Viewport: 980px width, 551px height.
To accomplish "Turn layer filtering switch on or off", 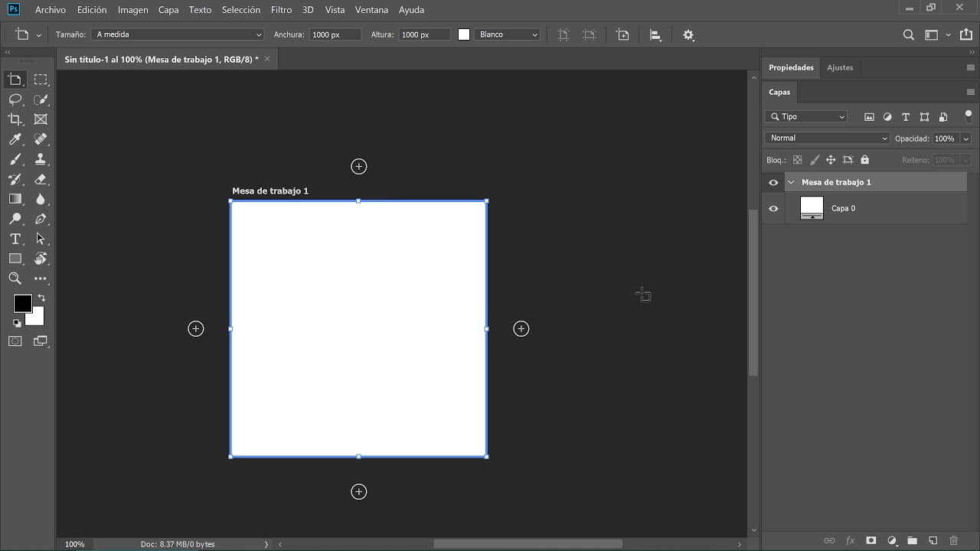I will coord(969,116).
